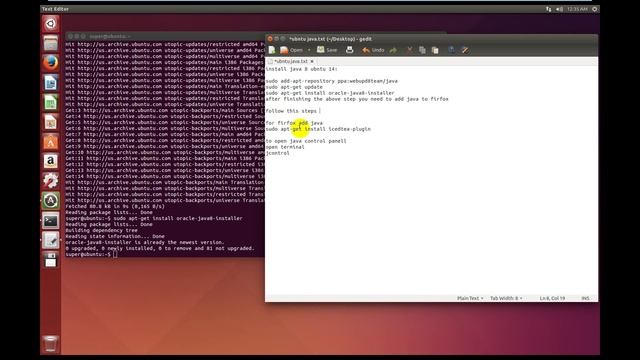Open the Main Text highlighting mode dropdown

[470, 298]
